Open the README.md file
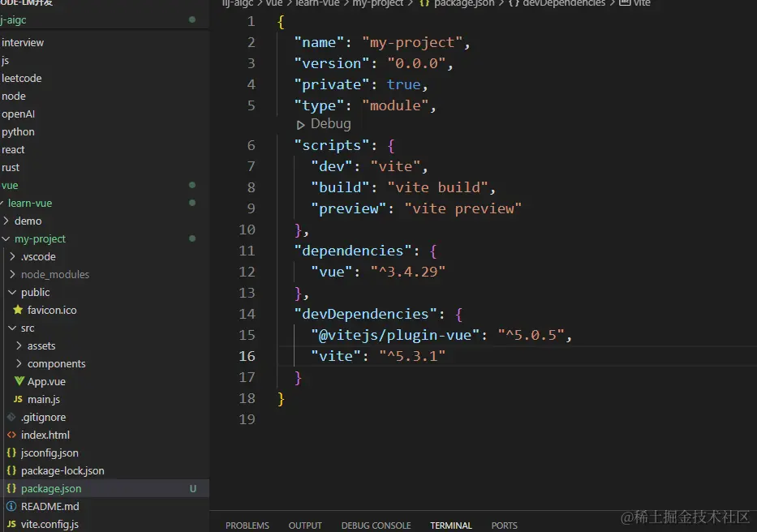 click(x=49, y=506)
